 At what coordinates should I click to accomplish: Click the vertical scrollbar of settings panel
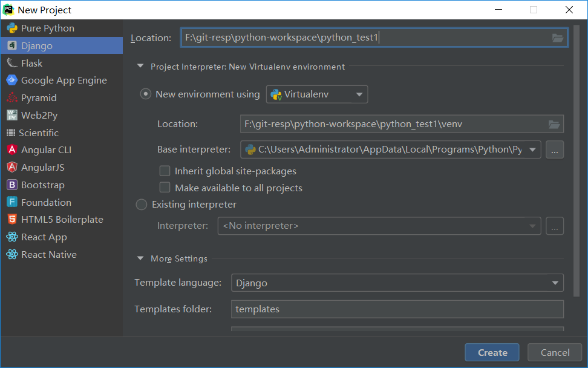(577, 162)
